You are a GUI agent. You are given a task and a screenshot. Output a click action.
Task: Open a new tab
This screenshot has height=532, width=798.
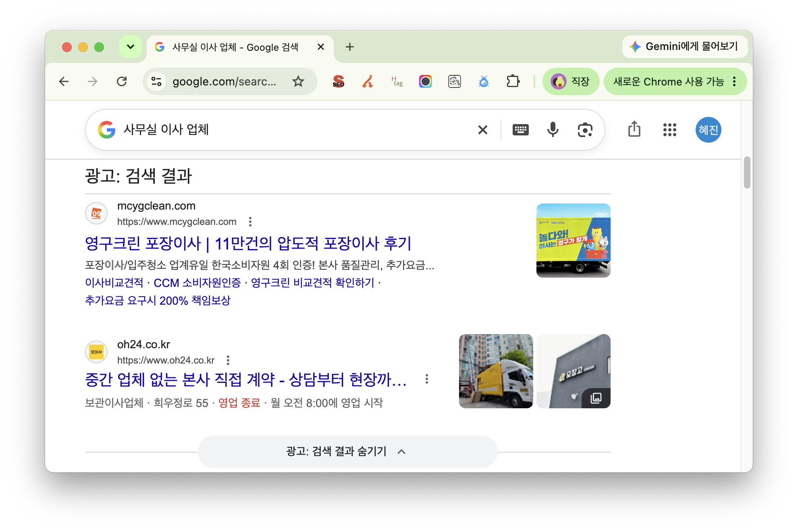click(x=350, y=47)
